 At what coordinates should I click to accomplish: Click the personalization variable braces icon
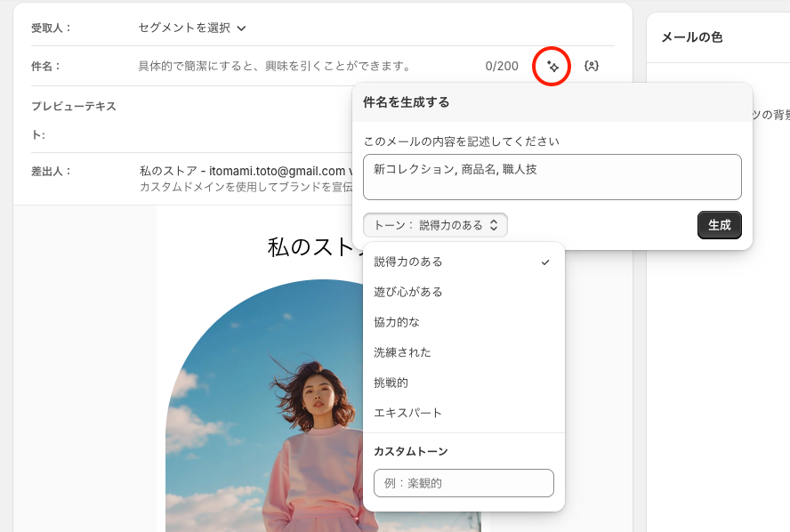coord(592,66)
